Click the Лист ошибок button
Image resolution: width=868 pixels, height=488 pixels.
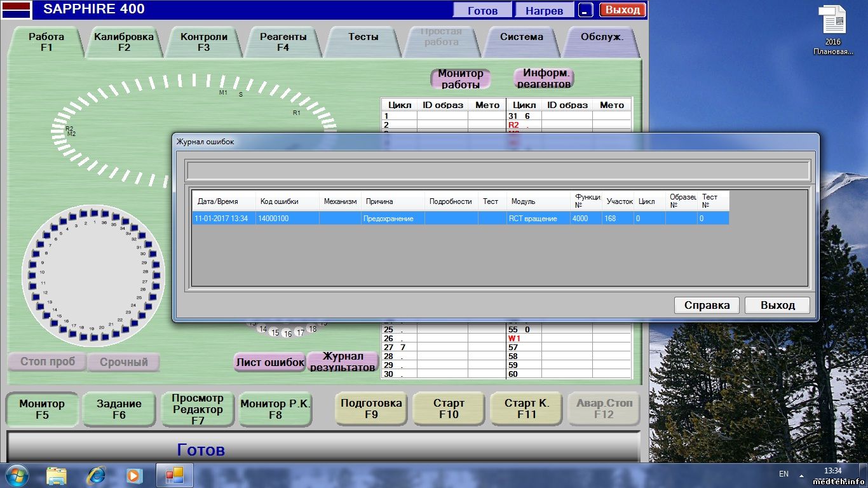(x=270, y=362)
